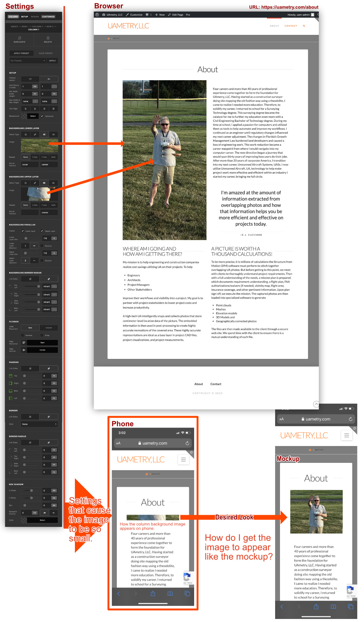The height and width of the screenshot is (622, 364).
Task: Unlink sides in Border section
Action: coord(30,417)
